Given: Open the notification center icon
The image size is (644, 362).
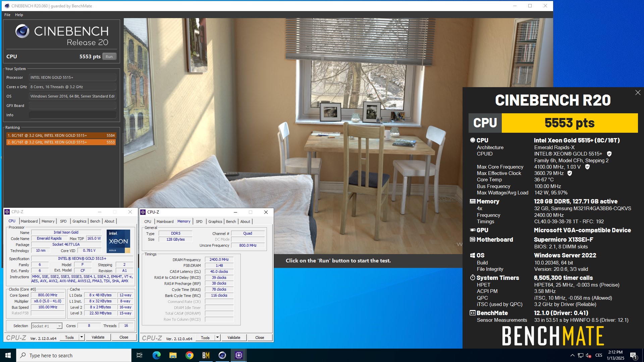Looking at the screenshot, I should tap(633, 355).
